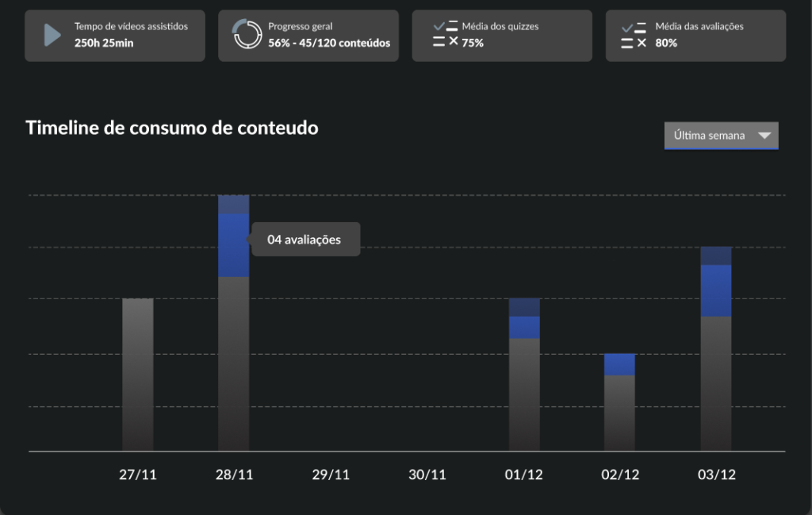Click the chevron arrow on the time filter
The height and width of the screenshot is (515, 812).
point(764,135)
